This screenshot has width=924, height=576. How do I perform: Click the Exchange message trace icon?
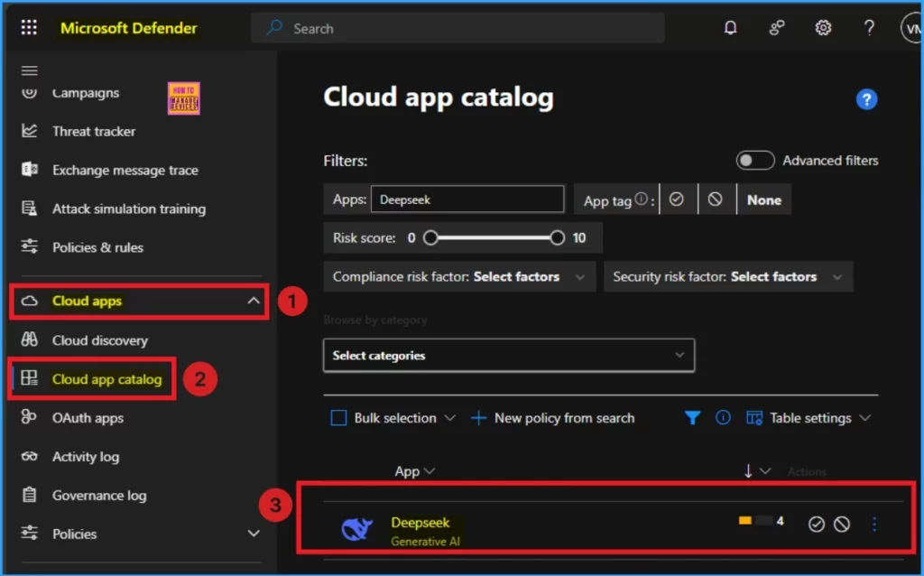point(30,170)
